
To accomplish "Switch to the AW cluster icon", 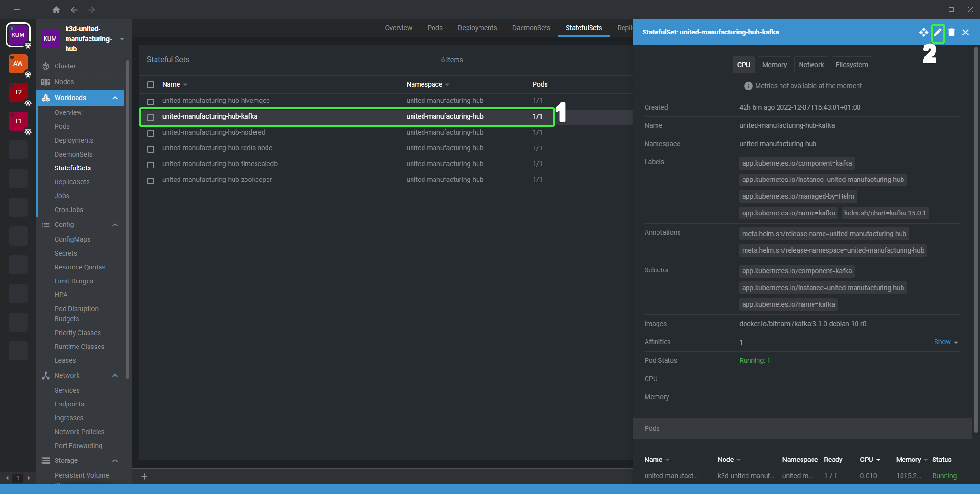I will [18, 64].
